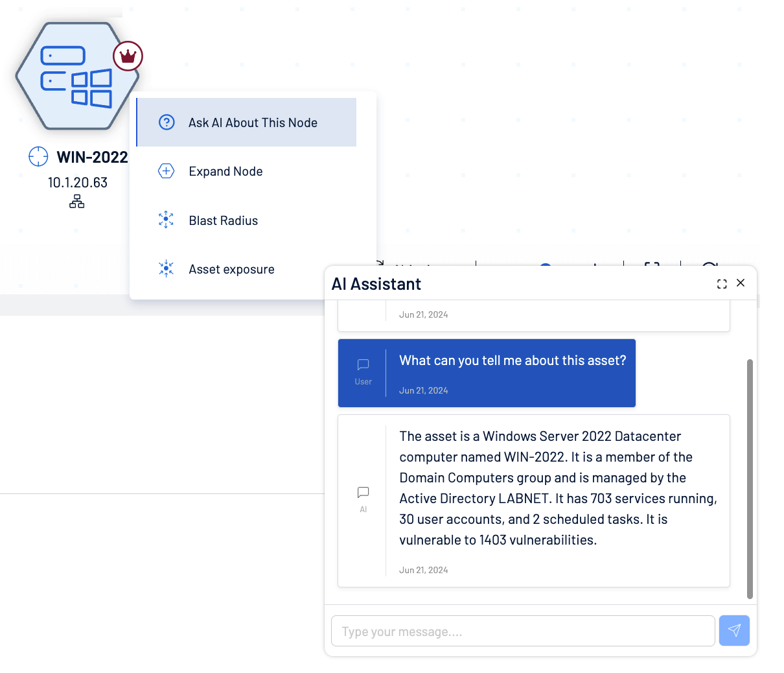The width and height of the screenshot is (784, 673).
Task: Click Jun 21, 2024 date under AI response
Action: (x=424, y=570)
